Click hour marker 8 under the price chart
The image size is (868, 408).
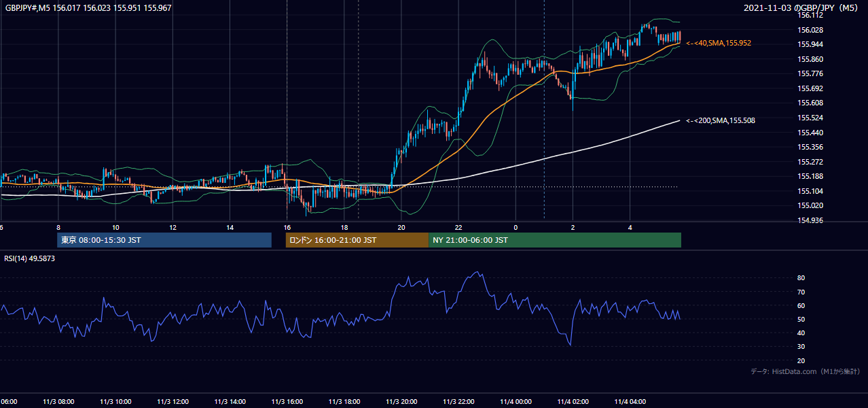pos(58,227)
